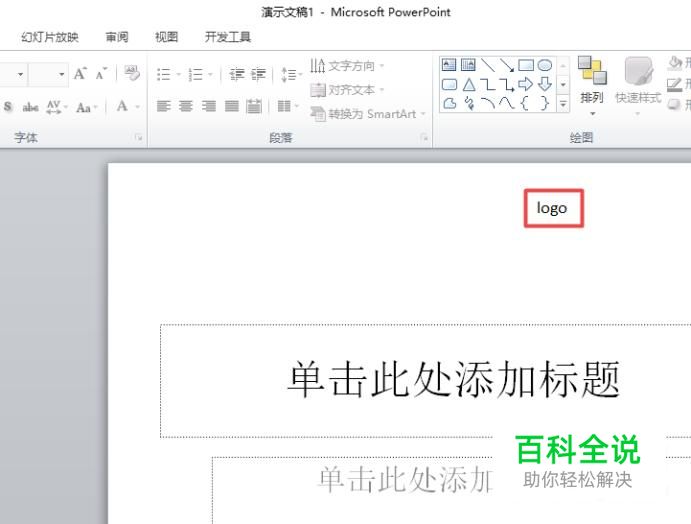Click the shape outline pen icon

tap(675, 84)
